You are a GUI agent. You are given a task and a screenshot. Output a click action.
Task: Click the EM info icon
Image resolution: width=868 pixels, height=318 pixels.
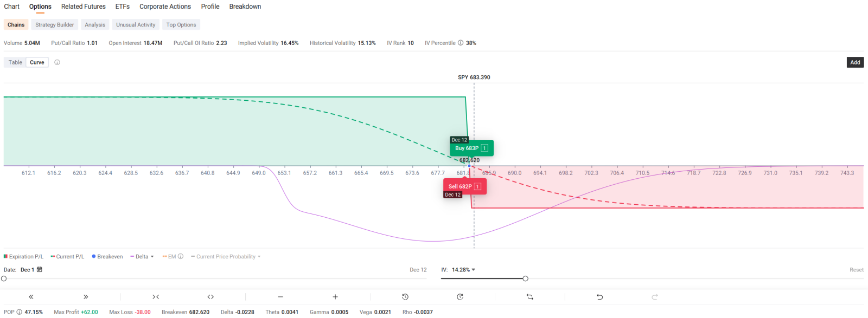point(181,257)
